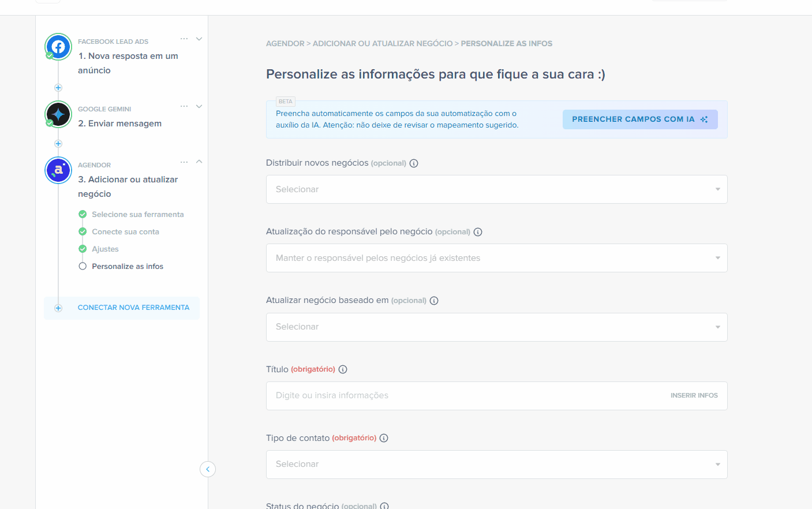812x509 pixels.
Task: Click green check beside Ajustes
Action: click(x=83, y=249)
